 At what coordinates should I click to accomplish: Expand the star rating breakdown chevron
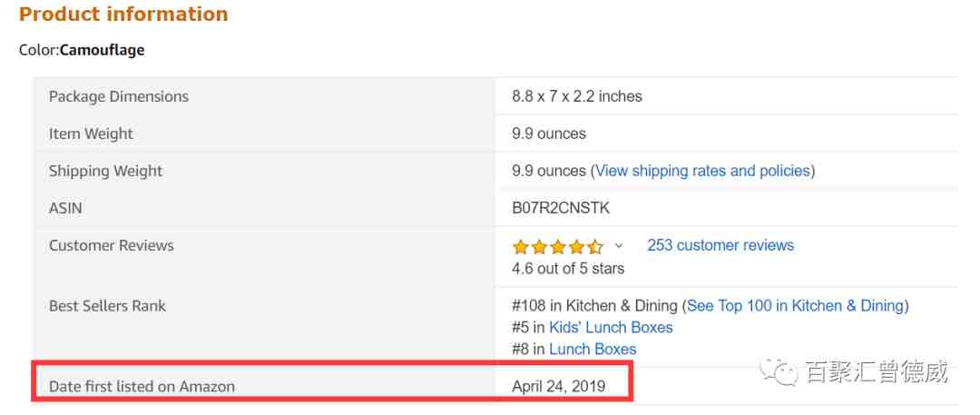click(619, 246)
